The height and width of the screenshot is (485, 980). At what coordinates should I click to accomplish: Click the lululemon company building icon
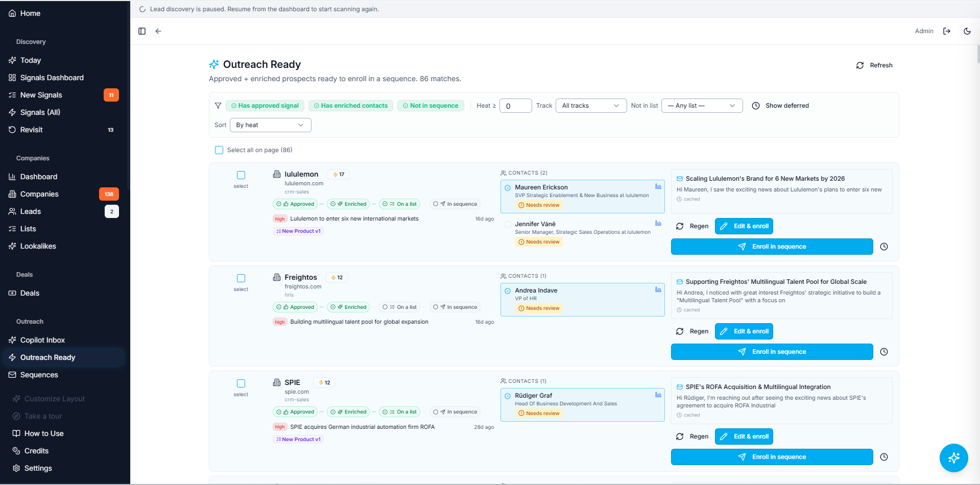point(277,174)
